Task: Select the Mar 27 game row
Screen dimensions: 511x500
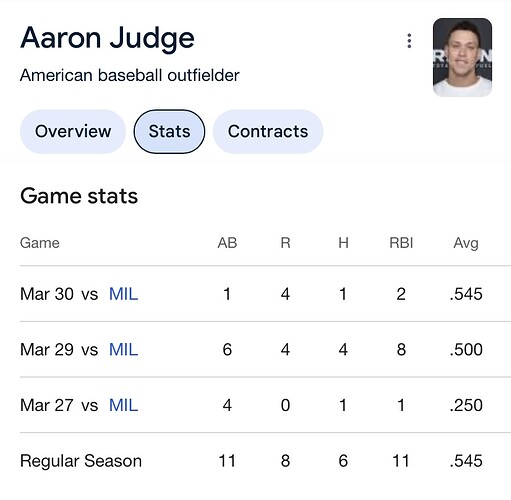Action: [265, 405]
